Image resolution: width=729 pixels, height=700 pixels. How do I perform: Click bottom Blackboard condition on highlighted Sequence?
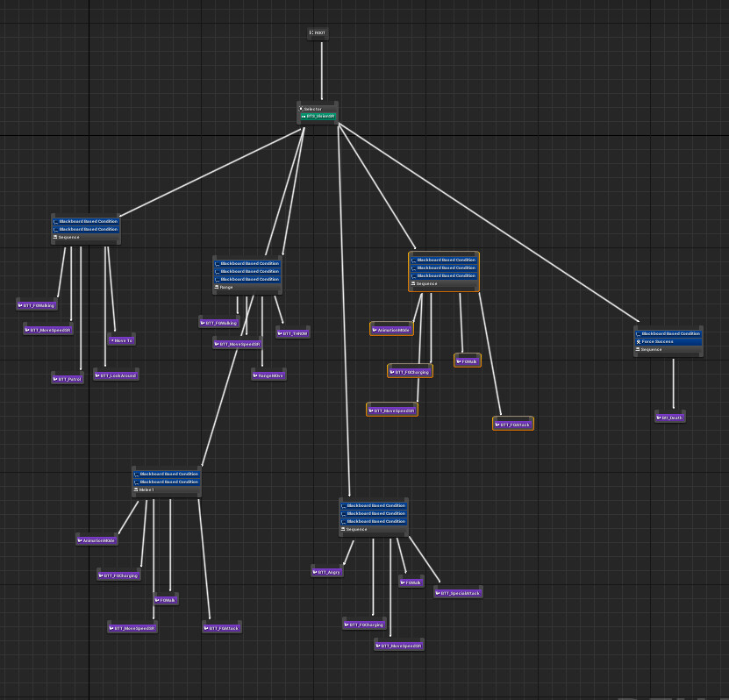click(444, 275)
